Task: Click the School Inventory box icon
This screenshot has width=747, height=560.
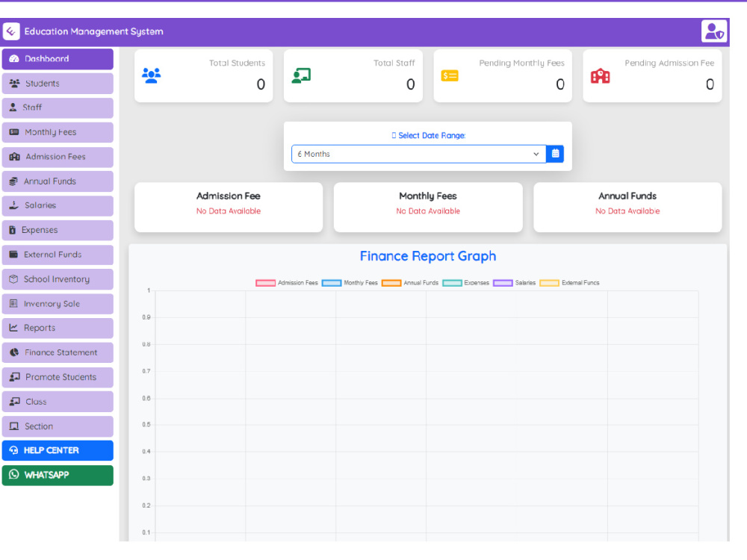Action: click(x=13, y=279)
